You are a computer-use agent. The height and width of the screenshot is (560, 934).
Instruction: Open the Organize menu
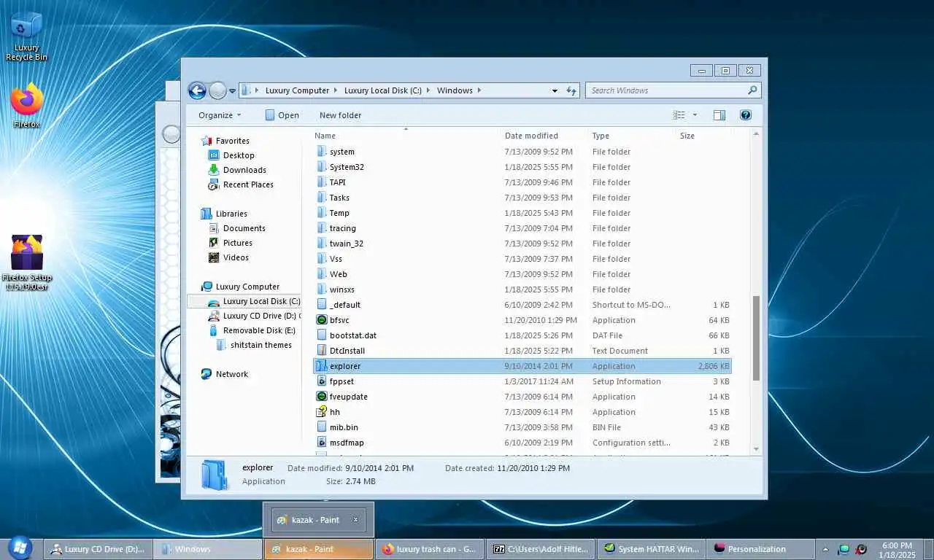click(220, 115)
